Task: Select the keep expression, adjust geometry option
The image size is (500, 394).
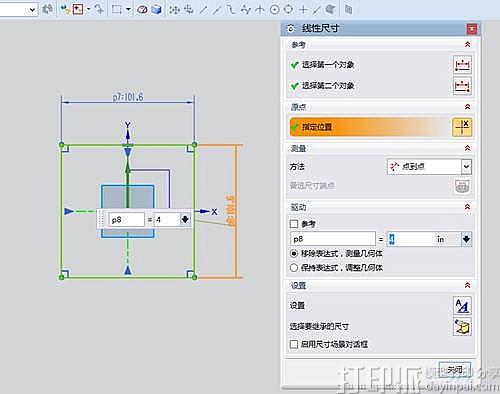Action: tap(294, 268)
